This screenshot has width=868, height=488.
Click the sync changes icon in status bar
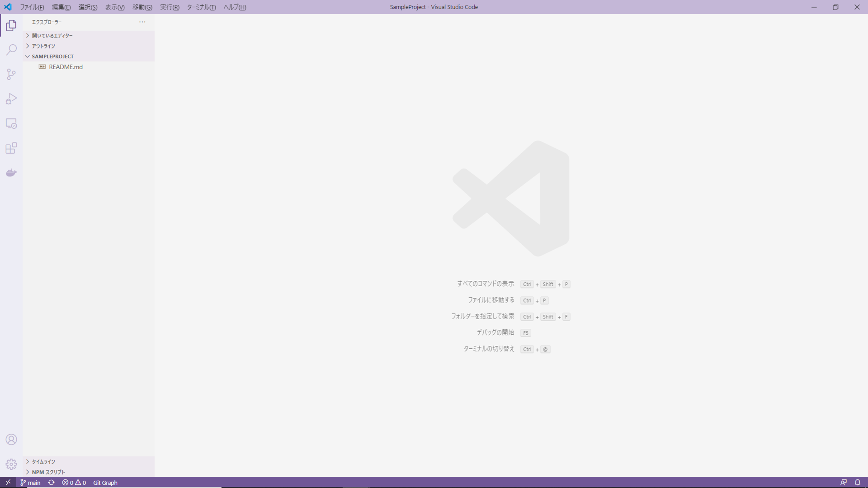tap(51, 483)
